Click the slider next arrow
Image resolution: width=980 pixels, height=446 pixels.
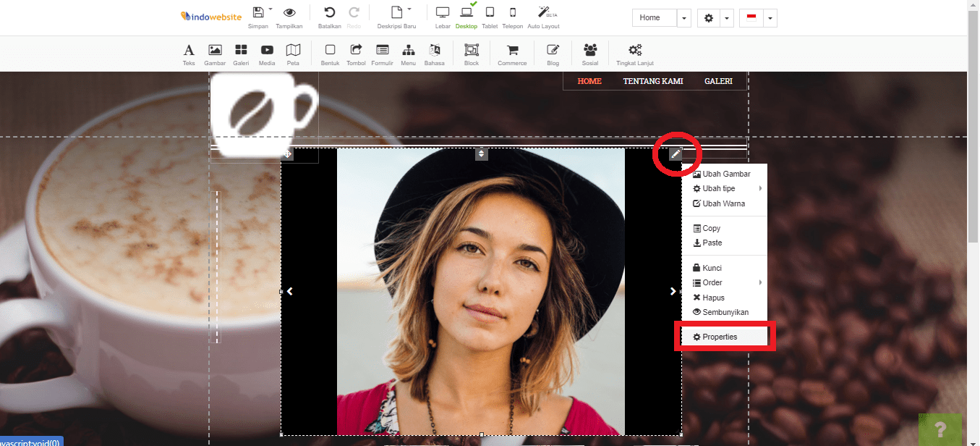673,291
